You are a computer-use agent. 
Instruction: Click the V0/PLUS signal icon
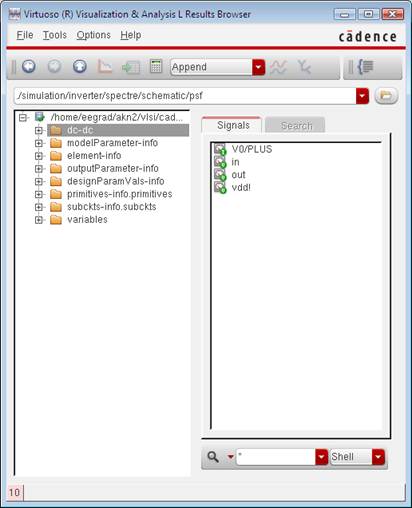[x=220, y=149]
